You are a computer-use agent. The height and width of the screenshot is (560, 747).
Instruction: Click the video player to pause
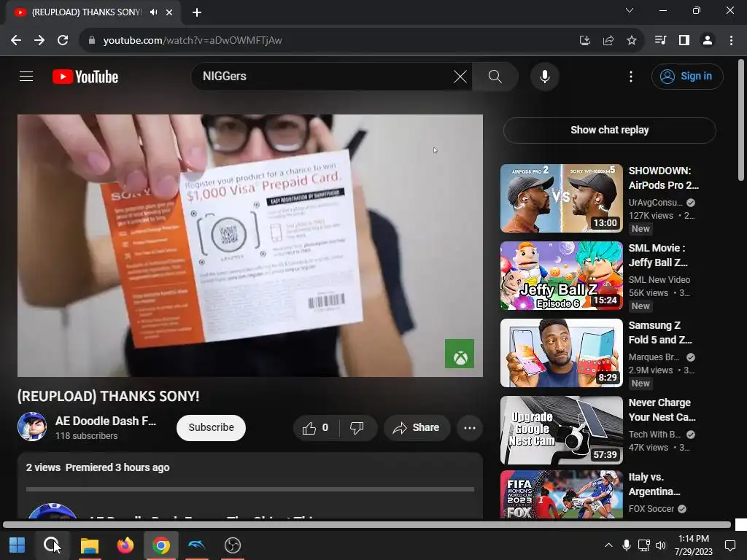click(x=250, y=245)
